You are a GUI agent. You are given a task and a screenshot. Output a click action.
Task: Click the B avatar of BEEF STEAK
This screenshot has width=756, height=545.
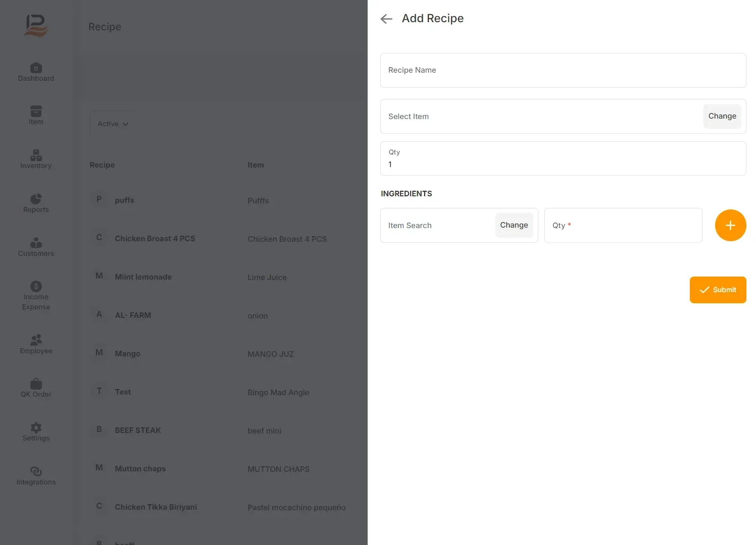(x=99, y=429)
